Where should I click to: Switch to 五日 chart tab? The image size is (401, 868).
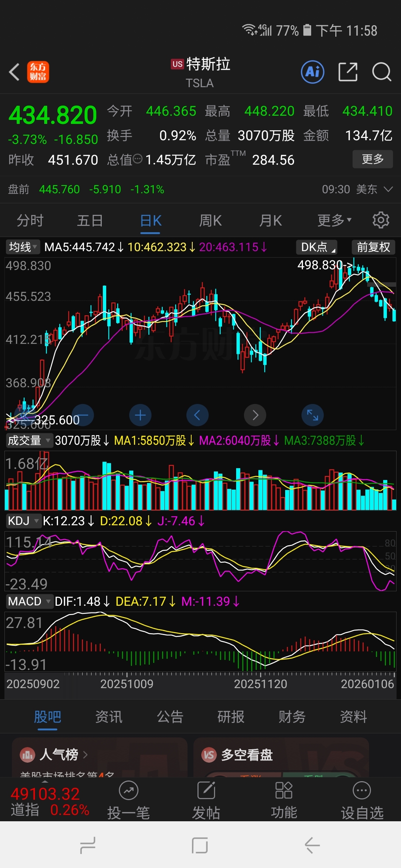click(x=90, y=220)
